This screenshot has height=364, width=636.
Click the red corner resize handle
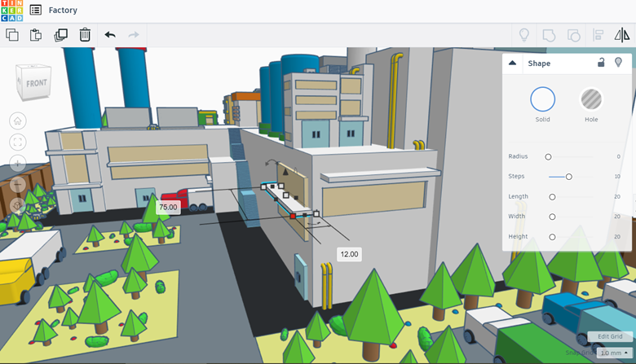(x=293, y=217)
